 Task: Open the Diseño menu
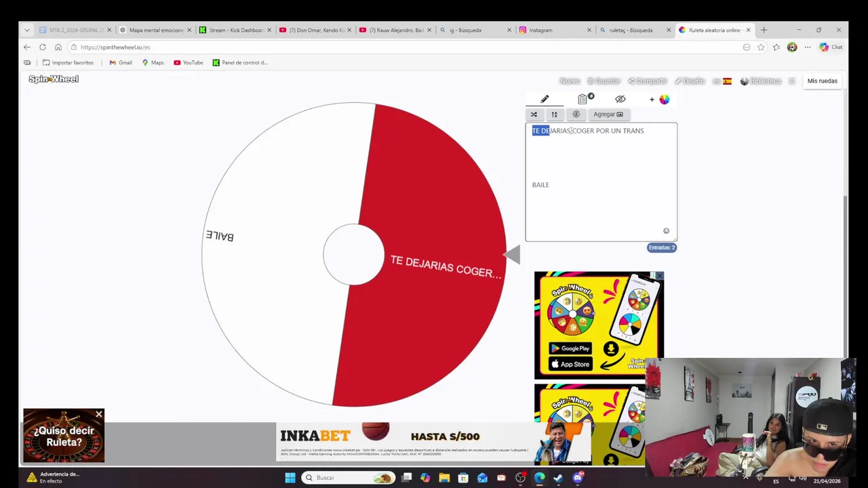[690, 81]
